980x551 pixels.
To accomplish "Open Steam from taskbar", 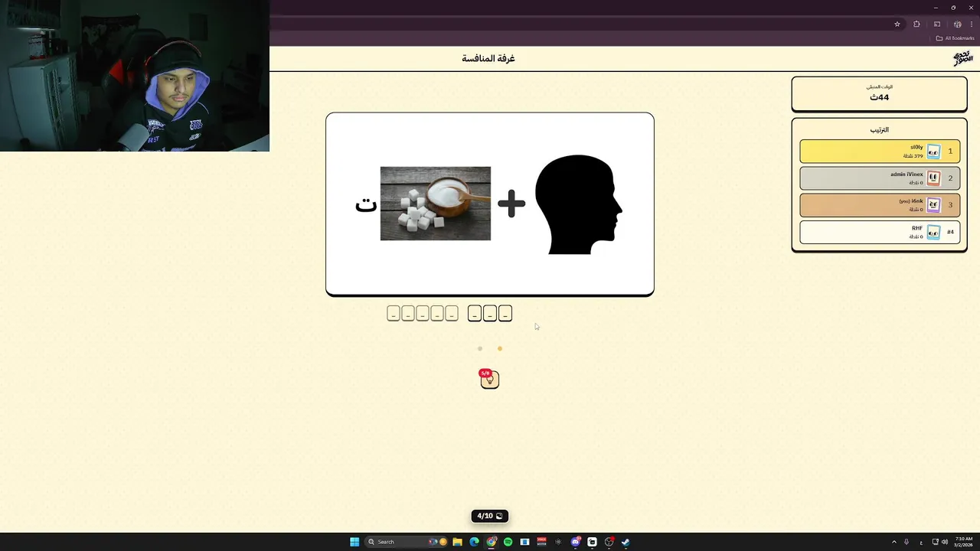I will (626, 542).
